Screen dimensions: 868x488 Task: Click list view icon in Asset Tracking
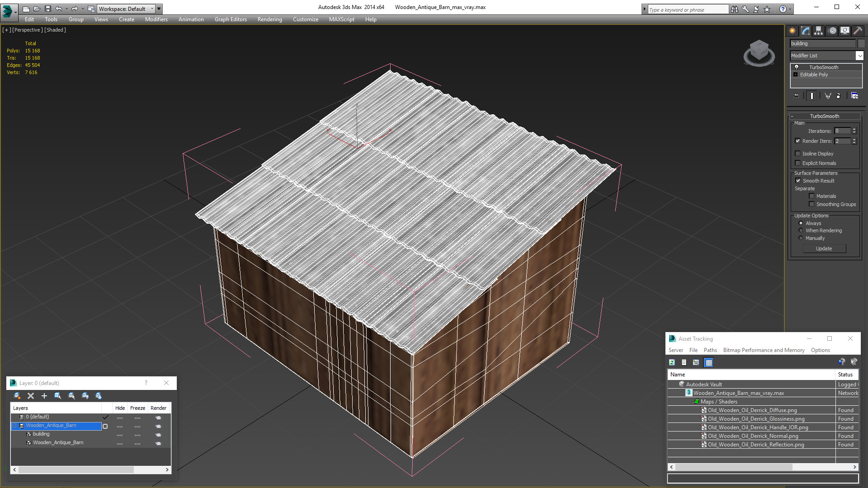(x=684, y=362)
